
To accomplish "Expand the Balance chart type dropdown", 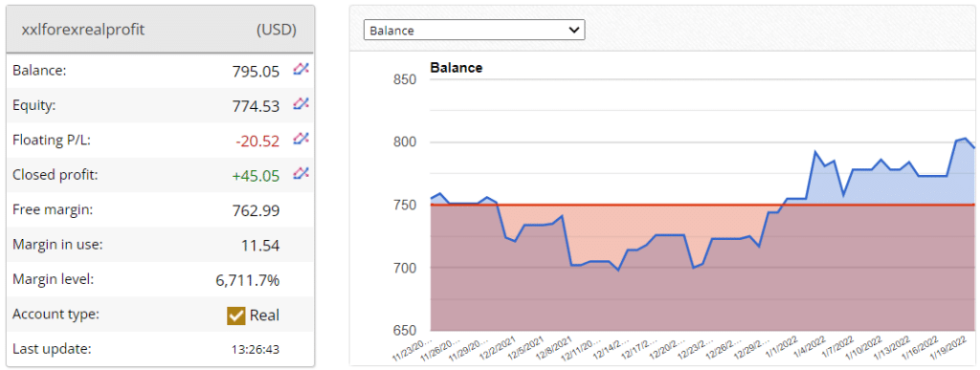I will pos(475,30).
